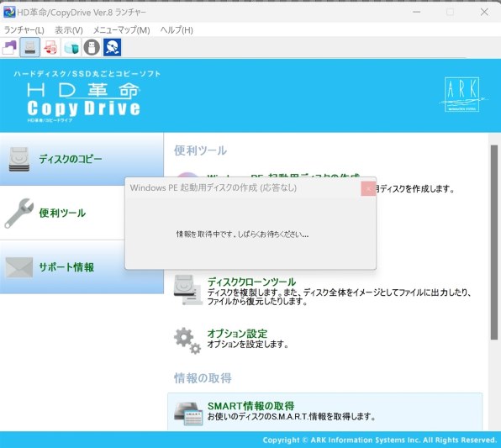Click the disk clone tool icon

point(188,290)
